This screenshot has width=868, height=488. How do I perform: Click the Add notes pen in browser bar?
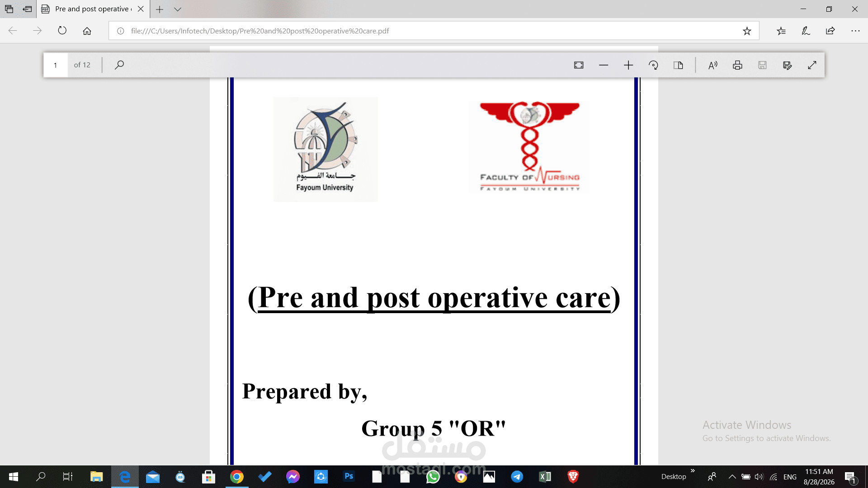tap(806, 31)
